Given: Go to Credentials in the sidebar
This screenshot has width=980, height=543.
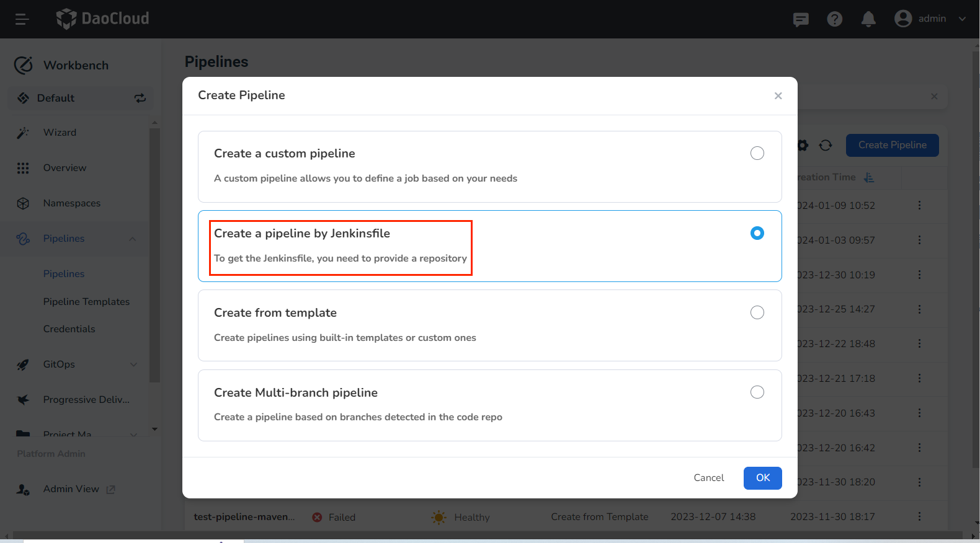Looking at the screenshot, I should pos(69,329).
